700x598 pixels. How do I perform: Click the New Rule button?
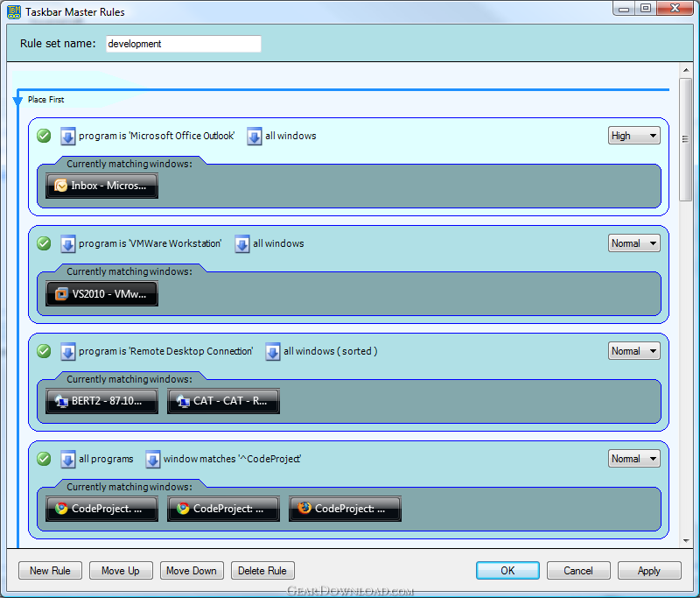(50, 571)
